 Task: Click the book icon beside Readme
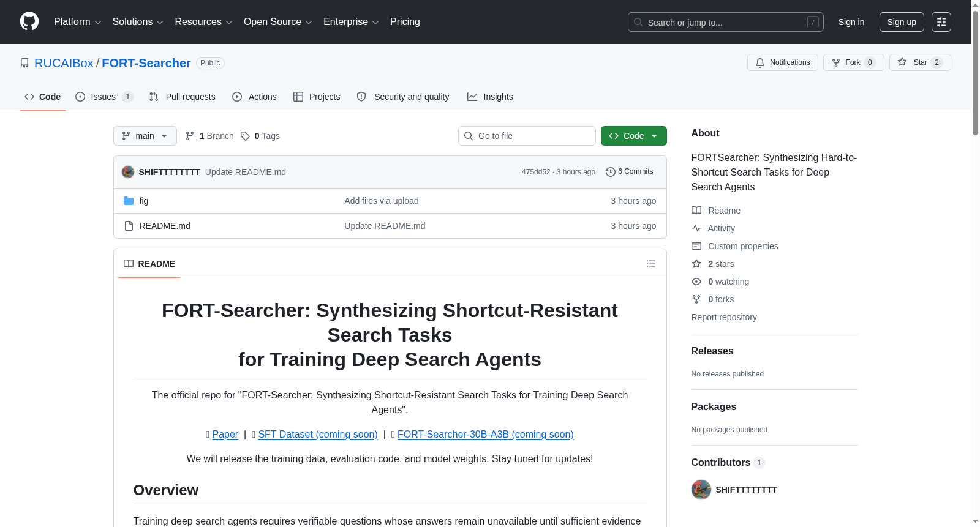[696, 211]
